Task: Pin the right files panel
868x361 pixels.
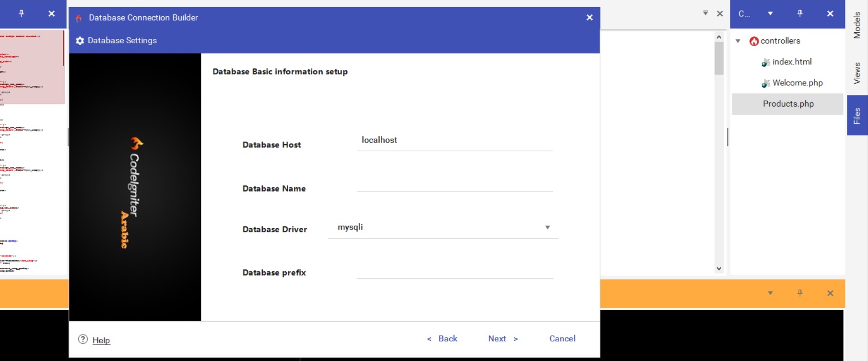Action: [799, 13]
